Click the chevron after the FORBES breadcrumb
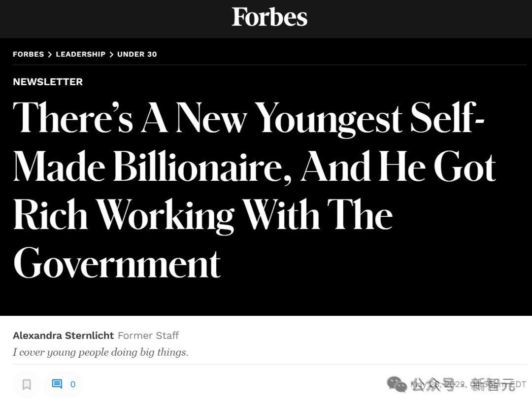 (50, 55)
